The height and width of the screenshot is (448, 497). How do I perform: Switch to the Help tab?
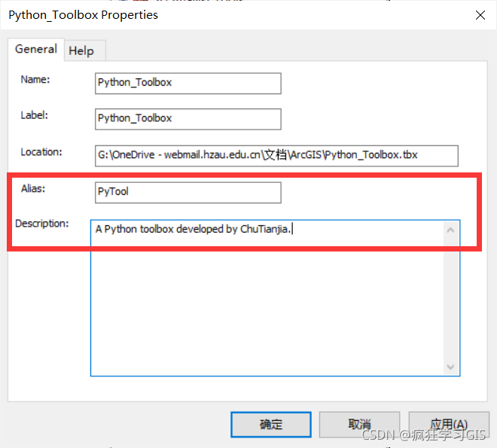click(84, 50)
